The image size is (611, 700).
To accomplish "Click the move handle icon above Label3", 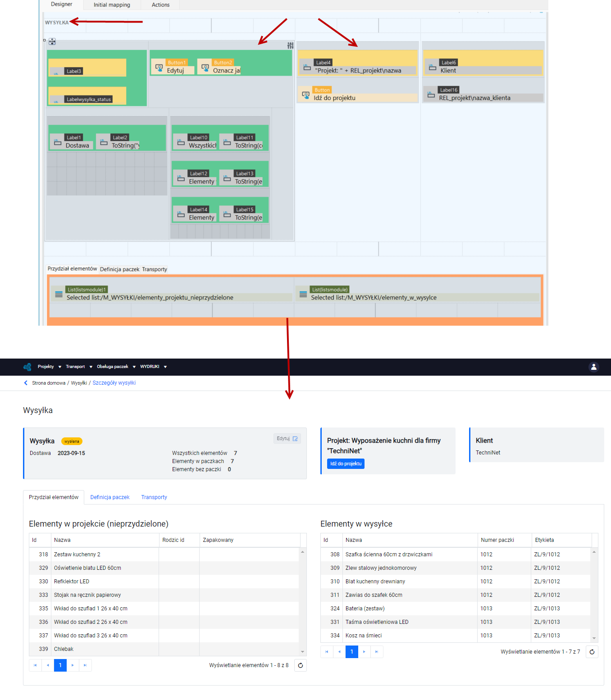I will coord(52,41).
